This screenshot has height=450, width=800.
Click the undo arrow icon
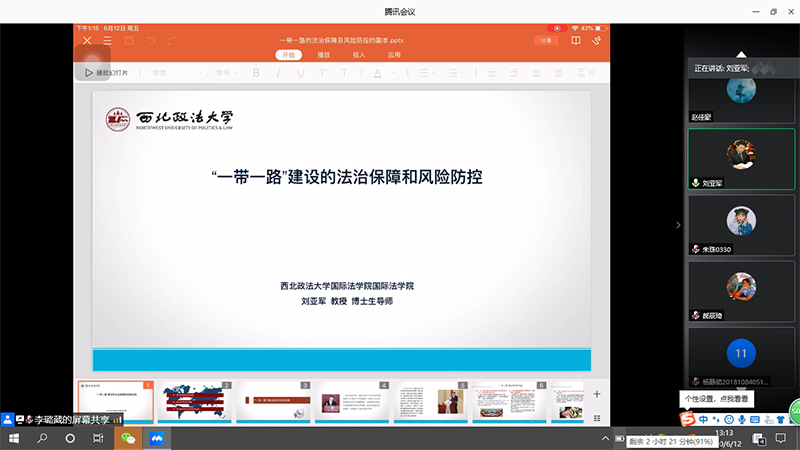151,41
